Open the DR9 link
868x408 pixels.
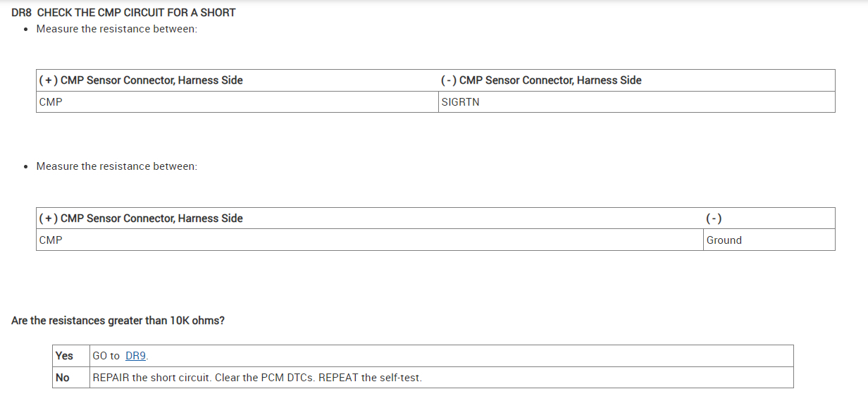(x=136, y=356)
